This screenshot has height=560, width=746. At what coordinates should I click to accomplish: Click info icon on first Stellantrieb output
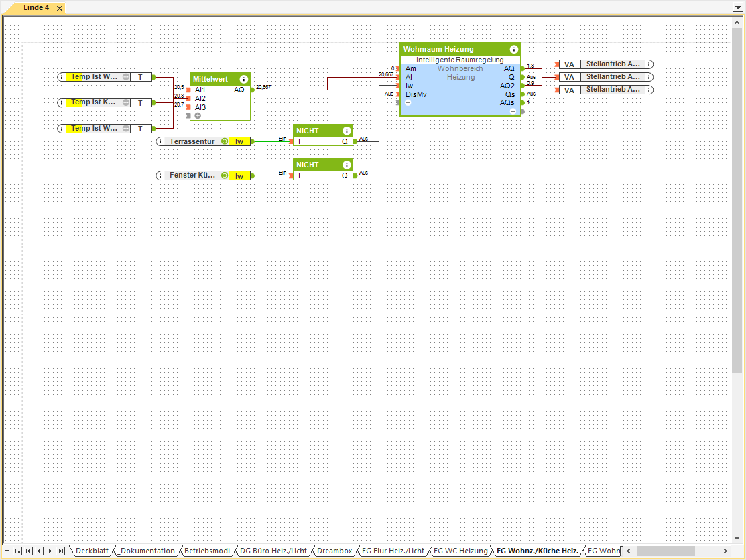tap(648, 64)
